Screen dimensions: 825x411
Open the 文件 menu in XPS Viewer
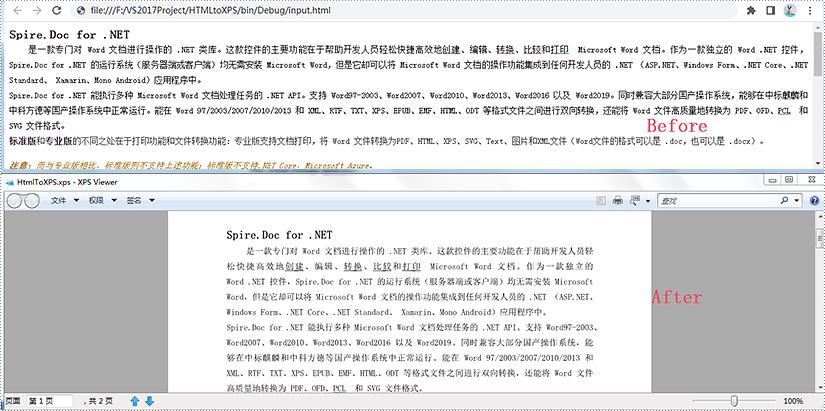pos(58,200)
